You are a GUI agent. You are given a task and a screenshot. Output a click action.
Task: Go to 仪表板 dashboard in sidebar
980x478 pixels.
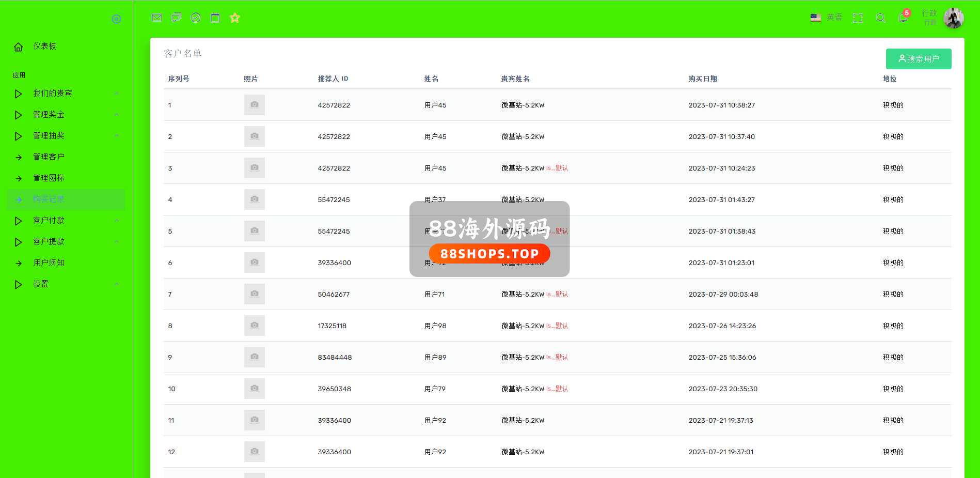[45, 47]
